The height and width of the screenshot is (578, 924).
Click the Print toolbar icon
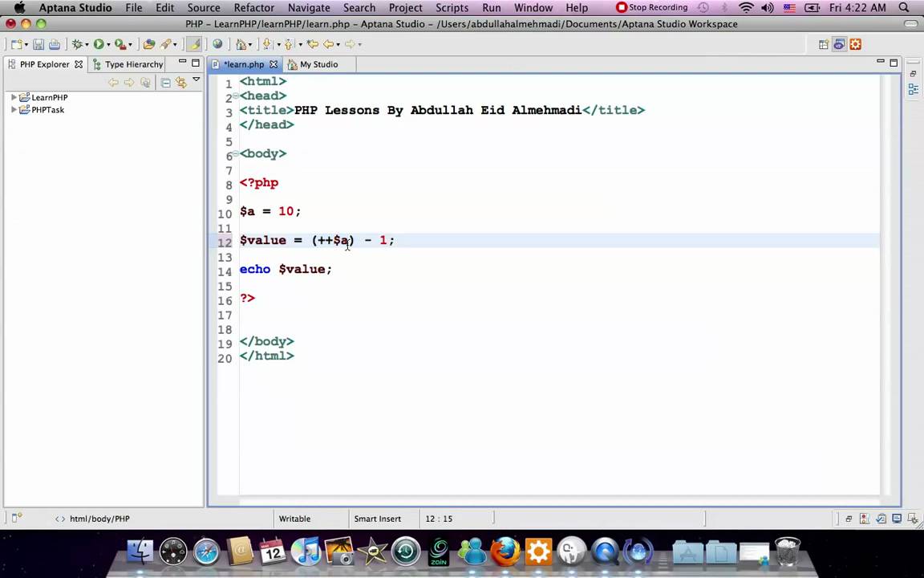[x=55, y=44]
